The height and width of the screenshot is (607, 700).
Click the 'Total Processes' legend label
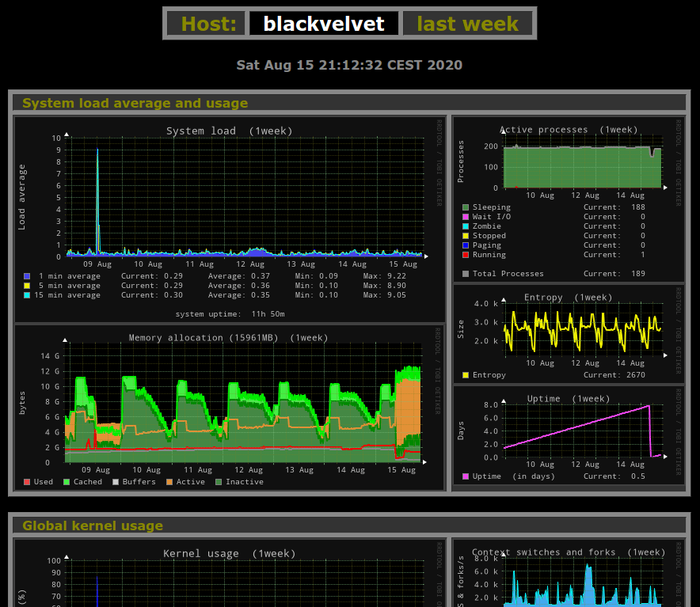tap(508, 274)
